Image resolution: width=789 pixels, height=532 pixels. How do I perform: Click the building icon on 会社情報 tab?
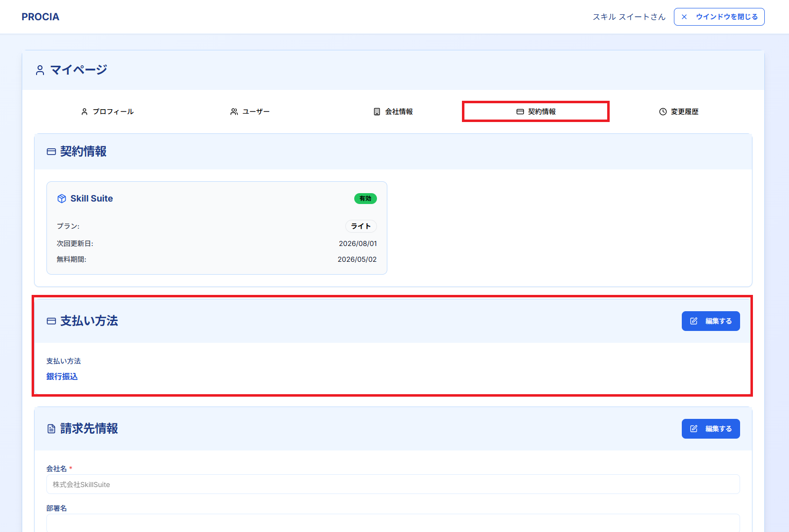377,112
